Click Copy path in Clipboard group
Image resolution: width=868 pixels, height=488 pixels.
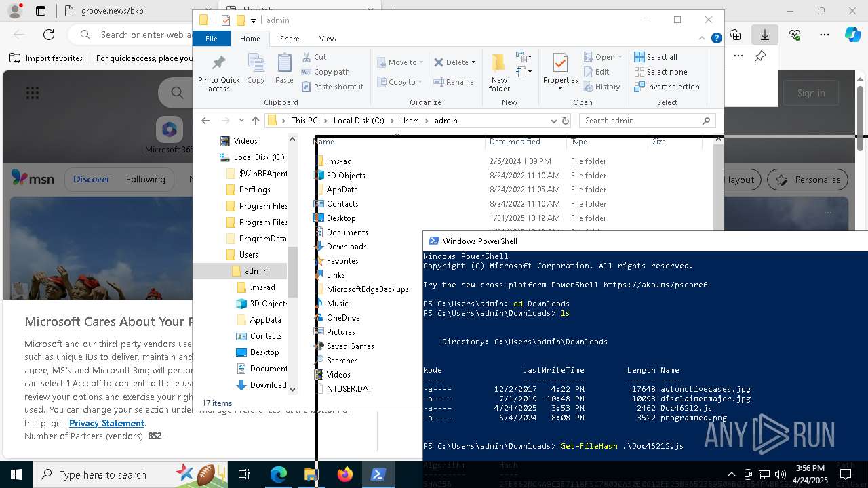(325, 72)
